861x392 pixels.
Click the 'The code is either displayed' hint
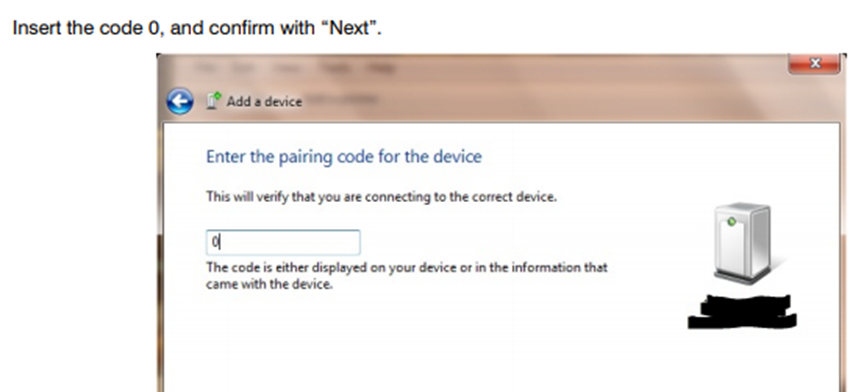(x=406, y=268)
